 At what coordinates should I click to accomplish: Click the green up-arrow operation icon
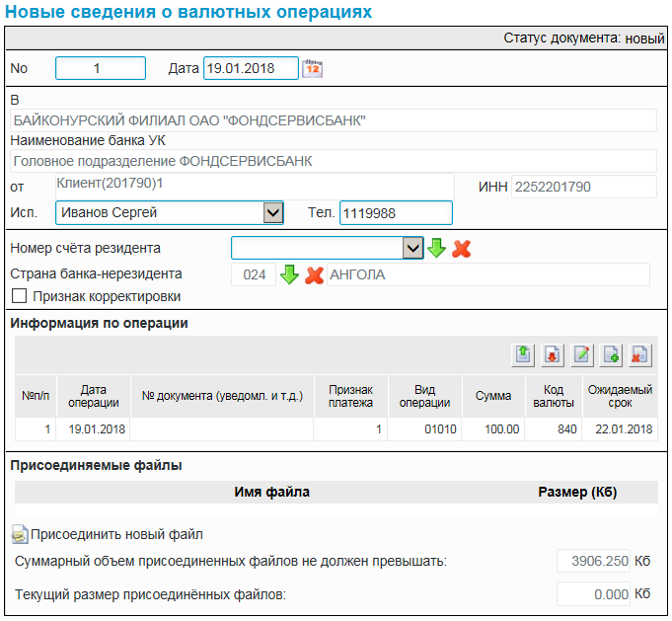pos(521,354)
